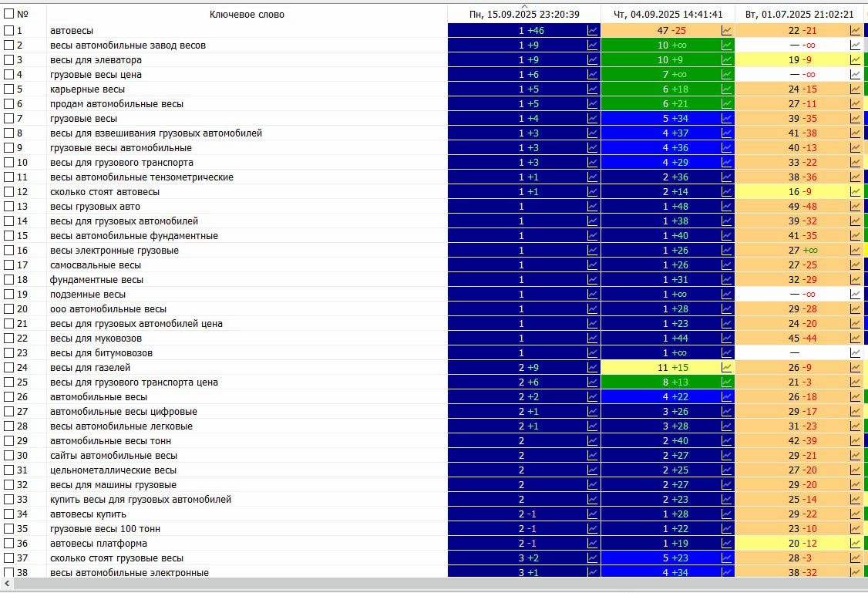The width and height of the screenshot is (868, 593).
Task: Toggle the select-all checkbox in the № header
Action: pyautogui.click(x=9, y=14)
